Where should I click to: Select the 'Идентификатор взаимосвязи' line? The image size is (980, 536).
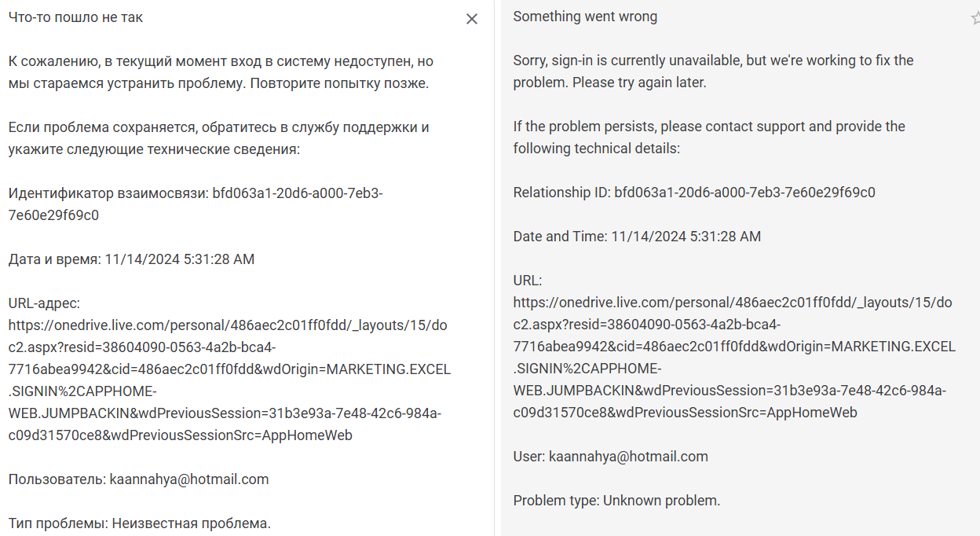point(196,204)
